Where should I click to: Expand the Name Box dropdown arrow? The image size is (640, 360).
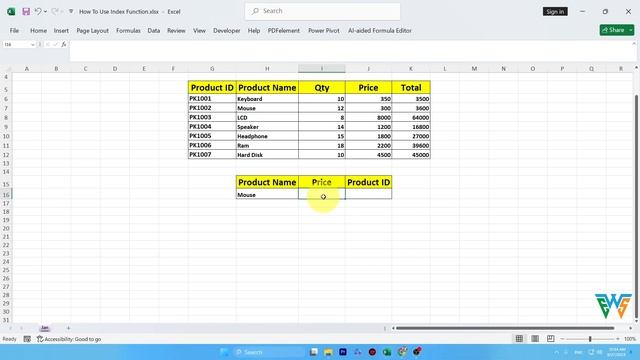click(x=33, y=44)
